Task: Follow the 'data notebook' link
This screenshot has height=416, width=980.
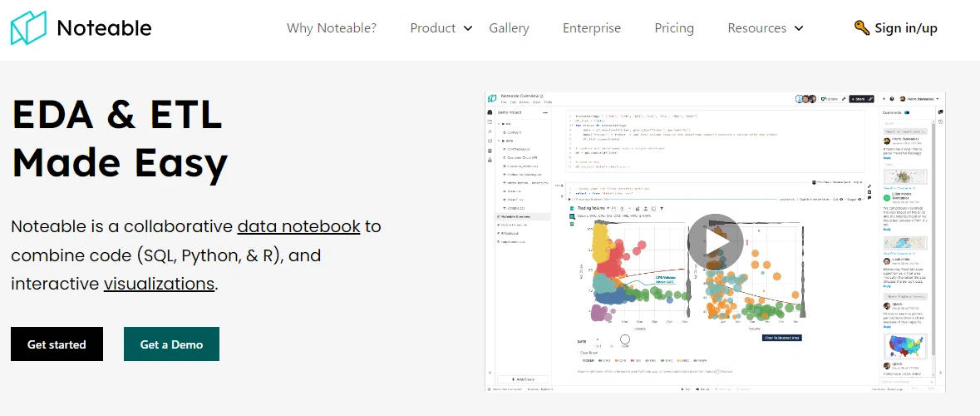Action: tap(298, 225)
